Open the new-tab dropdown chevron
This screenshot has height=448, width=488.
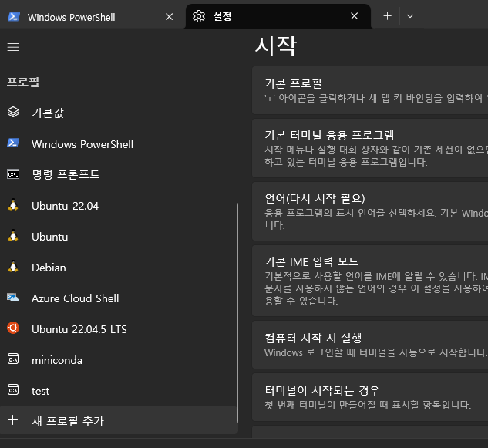click(410, 16)
